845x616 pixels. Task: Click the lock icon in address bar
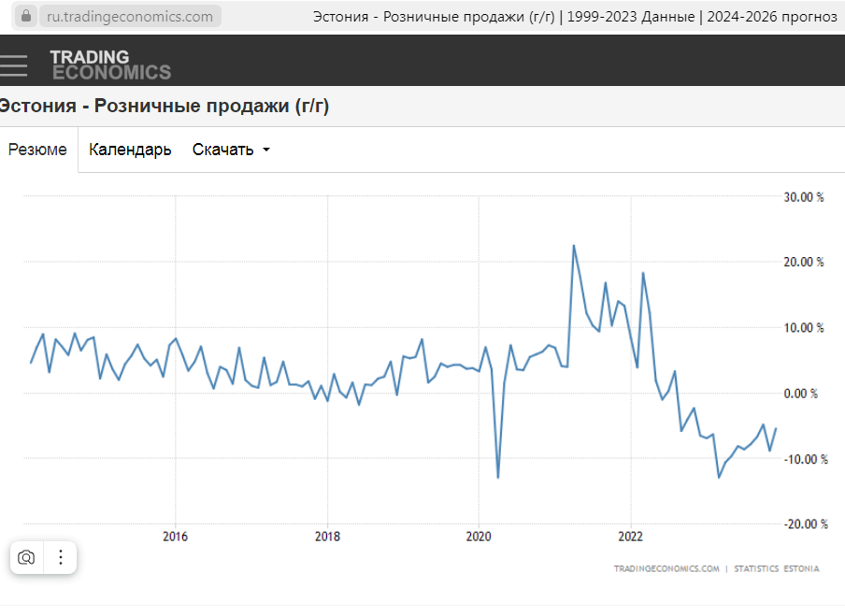point(26,16)
